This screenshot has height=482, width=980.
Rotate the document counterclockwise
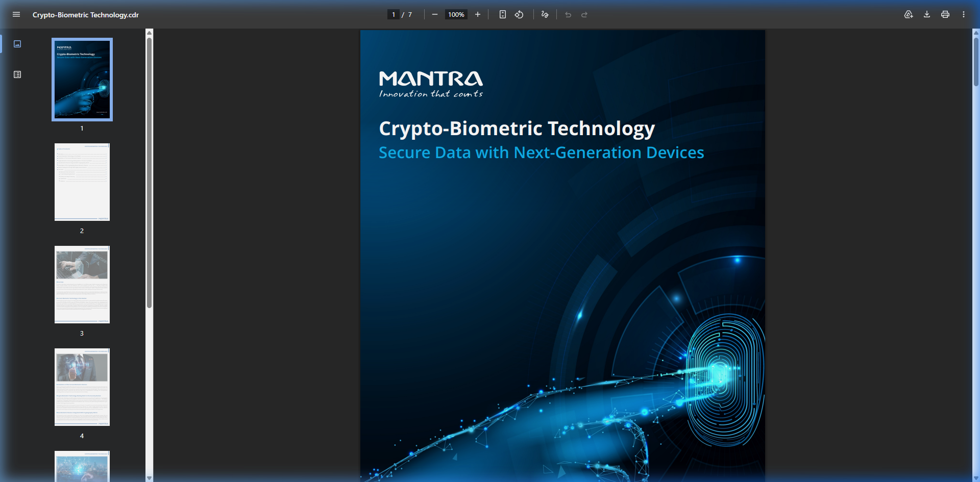[519, 14]
